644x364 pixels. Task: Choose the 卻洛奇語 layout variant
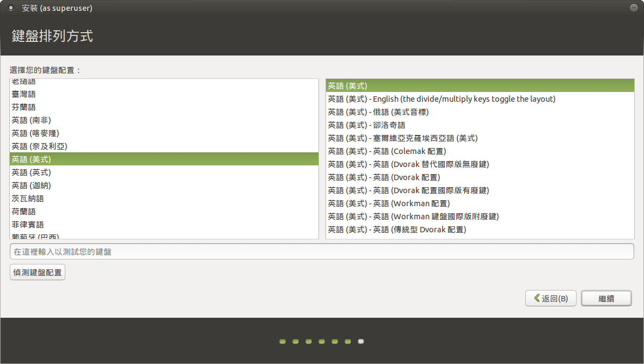point(366,125)
